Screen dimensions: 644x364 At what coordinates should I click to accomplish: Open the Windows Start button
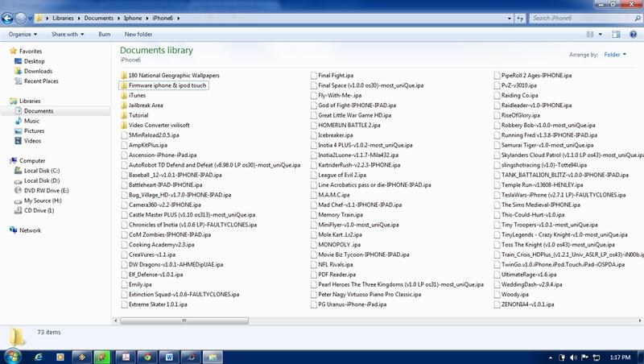[x=12, y=357]
